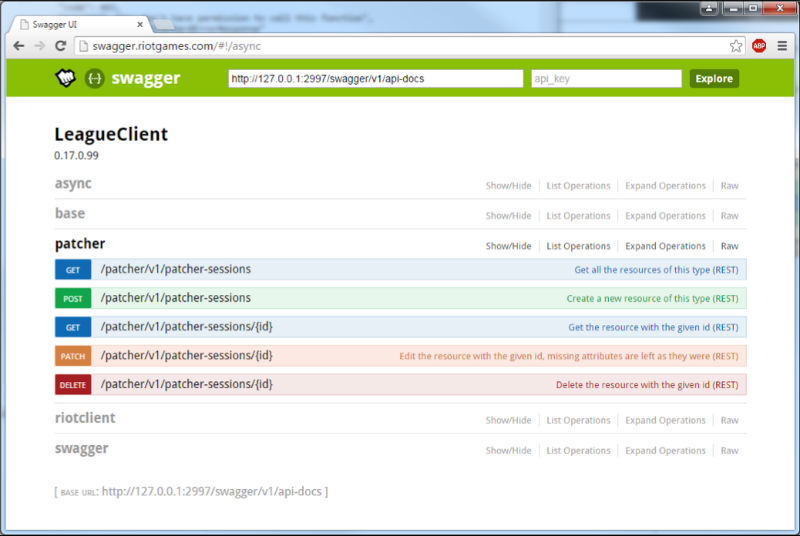
Task: Toggle Show/Hide for async section
Action: click(x=508, y=186)
